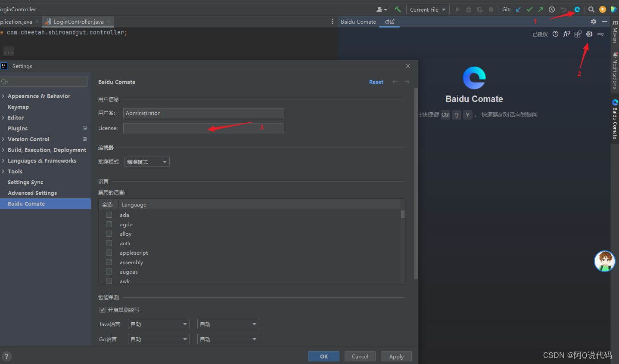
Task: Click Git Commit green checkmark
Action: (x=529, y=9)
